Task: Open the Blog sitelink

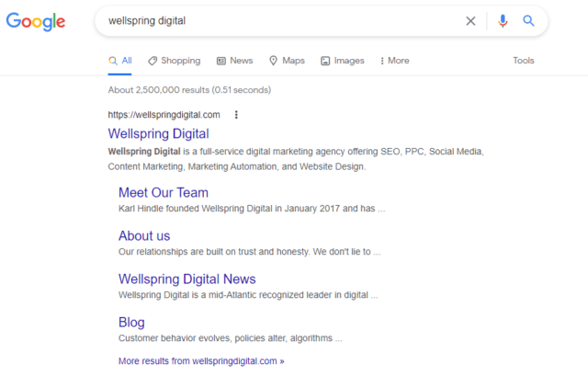Action: [131, 323]
